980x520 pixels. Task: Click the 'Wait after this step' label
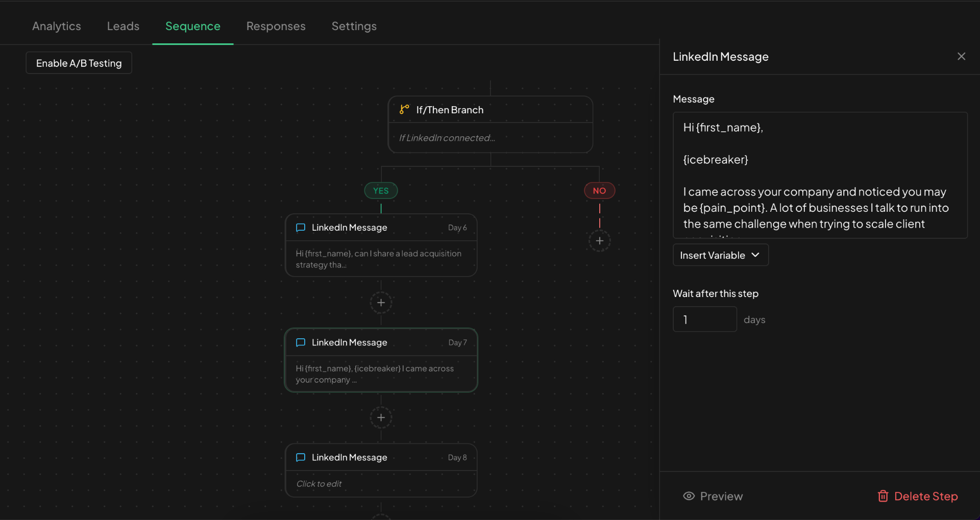(x=716, y=293)
